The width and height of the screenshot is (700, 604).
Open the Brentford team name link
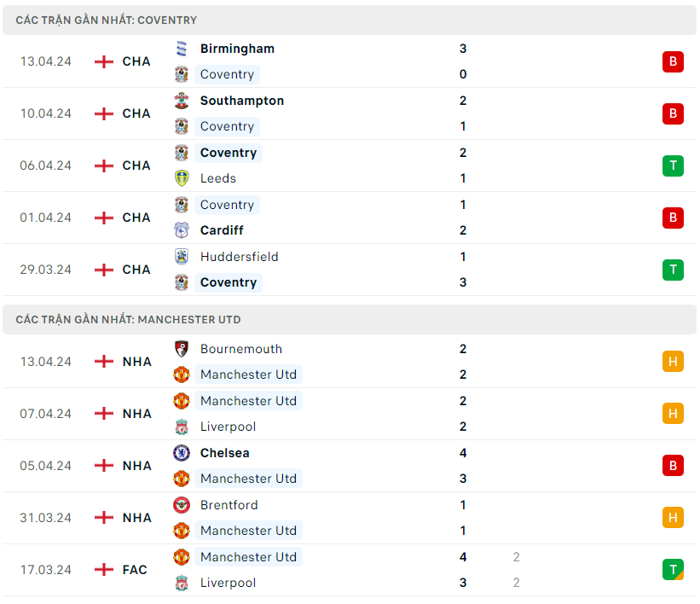coord(229,505)
